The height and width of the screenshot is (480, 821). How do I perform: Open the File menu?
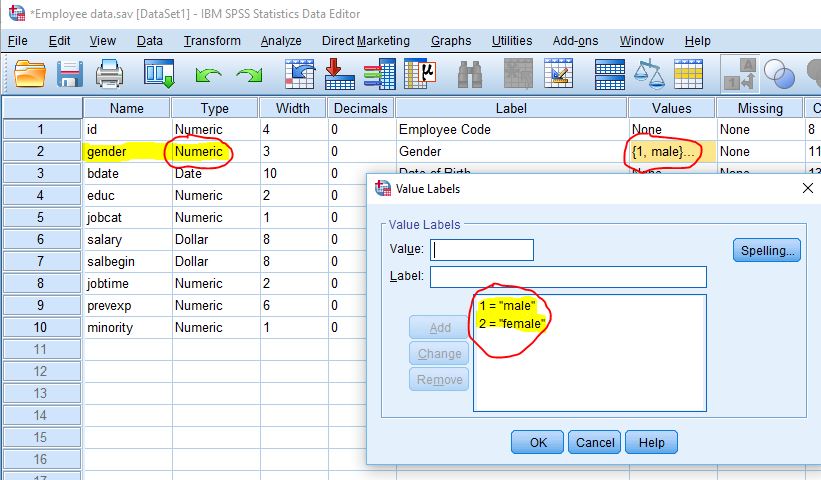pos(18,41)
